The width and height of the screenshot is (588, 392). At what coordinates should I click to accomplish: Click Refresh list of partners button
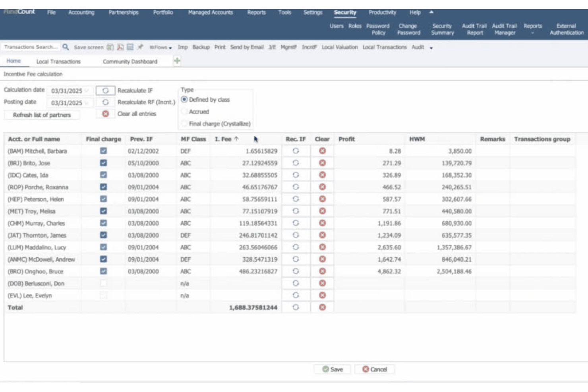click(42, 115)
